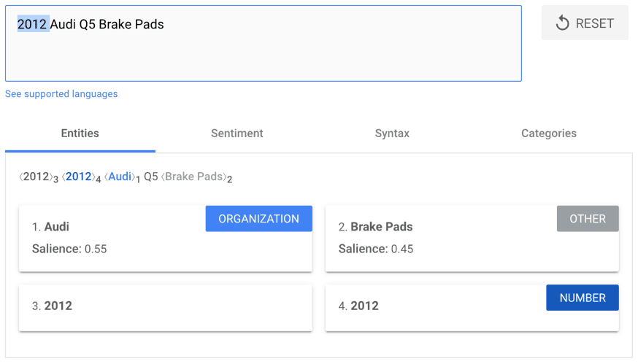Click entity card 3 labeled 2012
The image size is (638, 364).
coord(165,306)
